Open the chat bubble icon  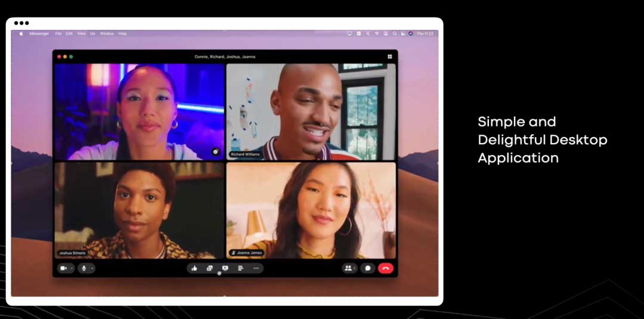(368, 268)
